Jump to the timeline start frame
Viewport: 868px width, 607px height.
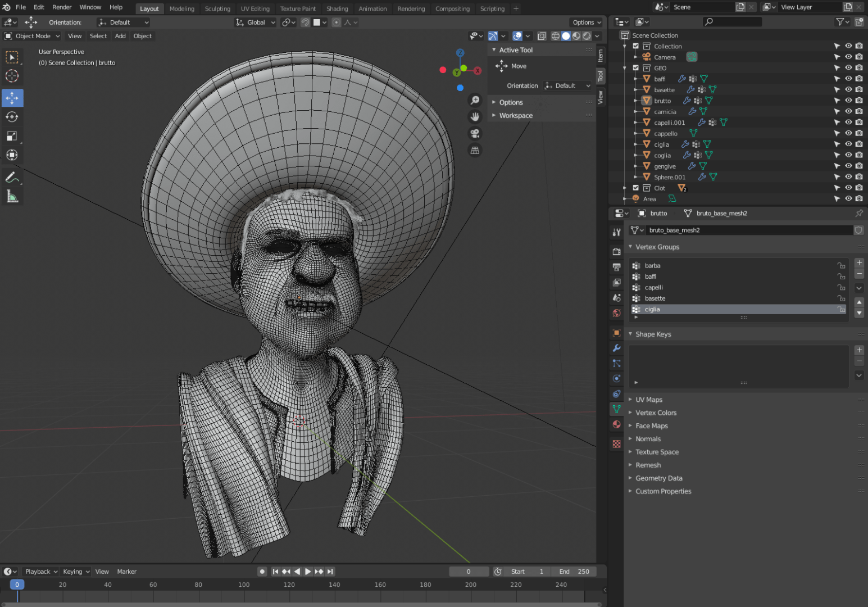tap(275, 572)
